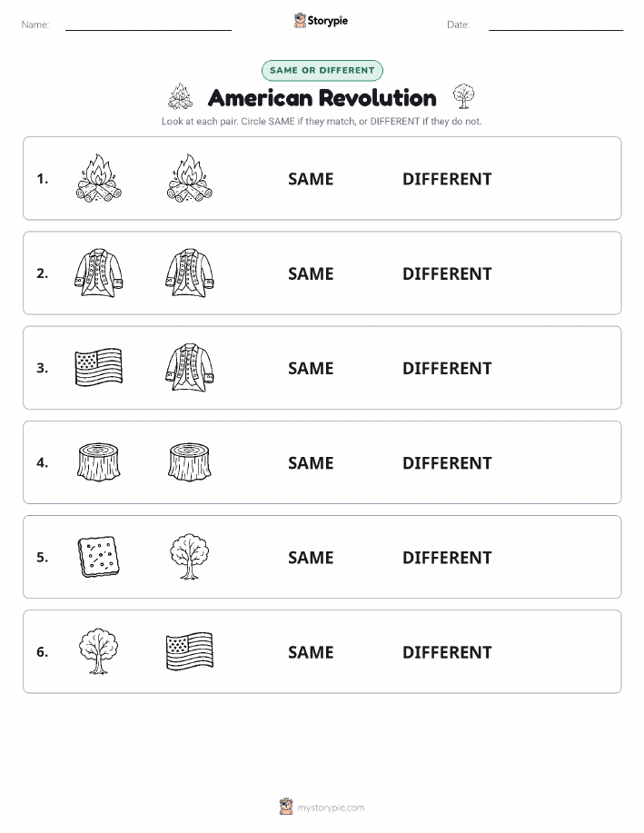Select the American flag picture in row 3
Screen dimensions: 644x833
(x=99, y=368)
